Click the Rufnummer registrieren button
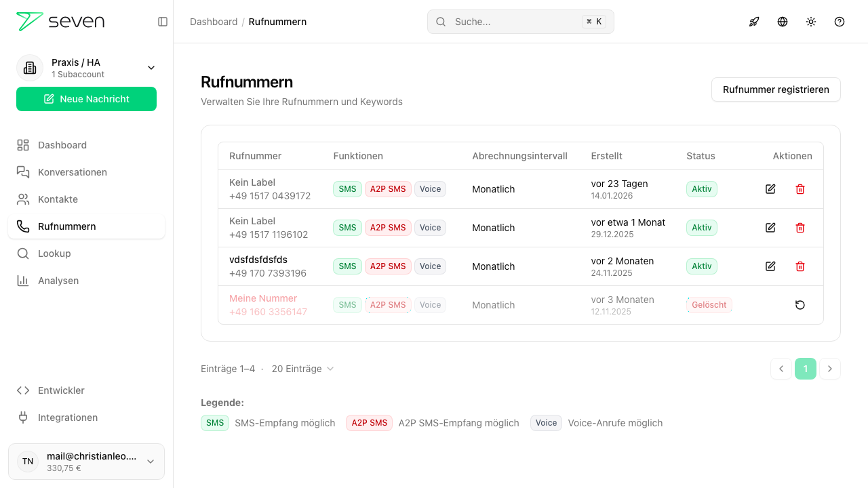 click(776, 89)
